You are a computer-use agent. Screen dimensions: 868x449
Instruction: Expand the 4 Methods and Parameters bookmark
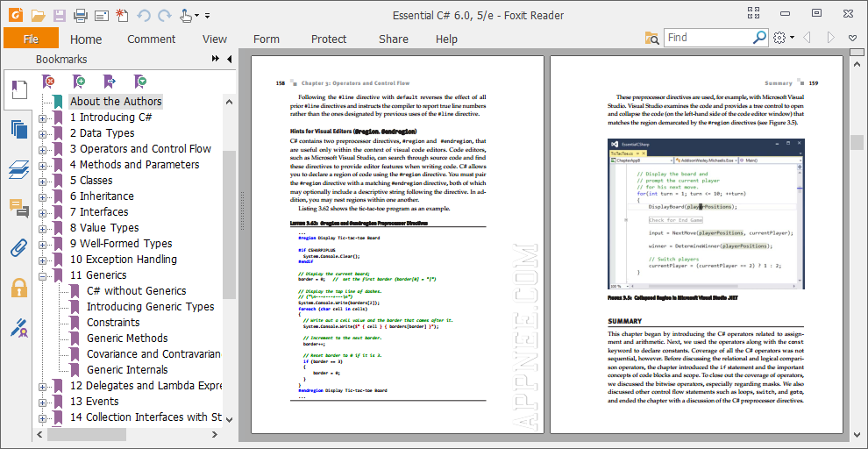[x=42, y=166]
